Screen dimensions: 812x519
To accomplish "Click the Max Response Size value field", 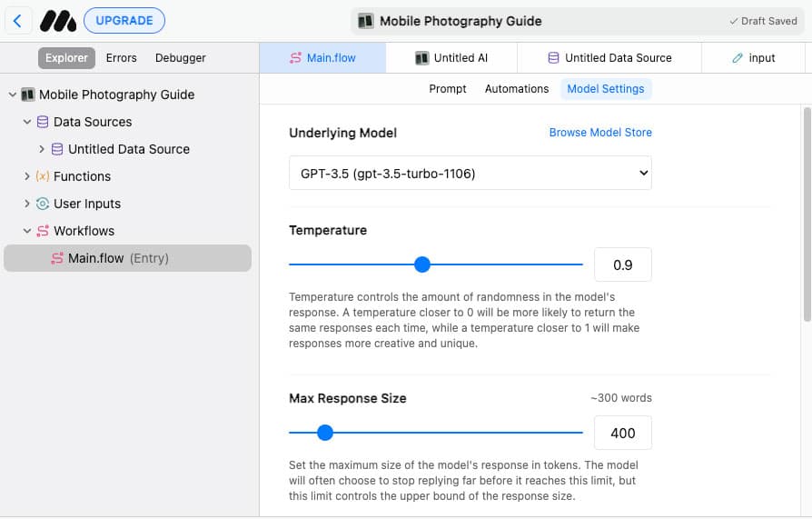I will coord(622,433).
